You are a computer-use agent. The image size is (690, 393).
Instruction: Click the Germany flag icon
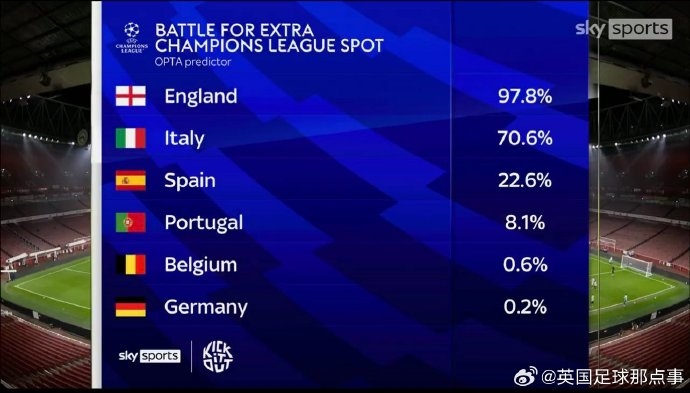(x=131, y=307)
